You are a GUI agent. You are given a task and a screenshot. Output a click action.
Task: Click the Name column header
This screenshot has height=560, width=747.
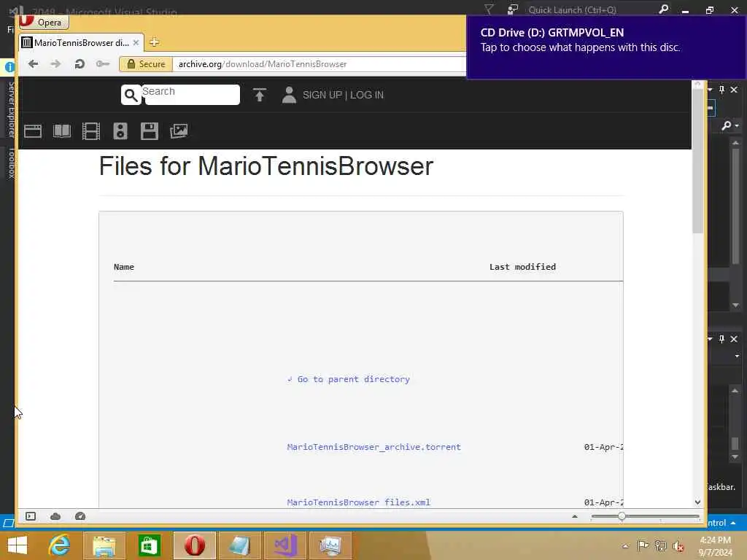pos(124,267)
